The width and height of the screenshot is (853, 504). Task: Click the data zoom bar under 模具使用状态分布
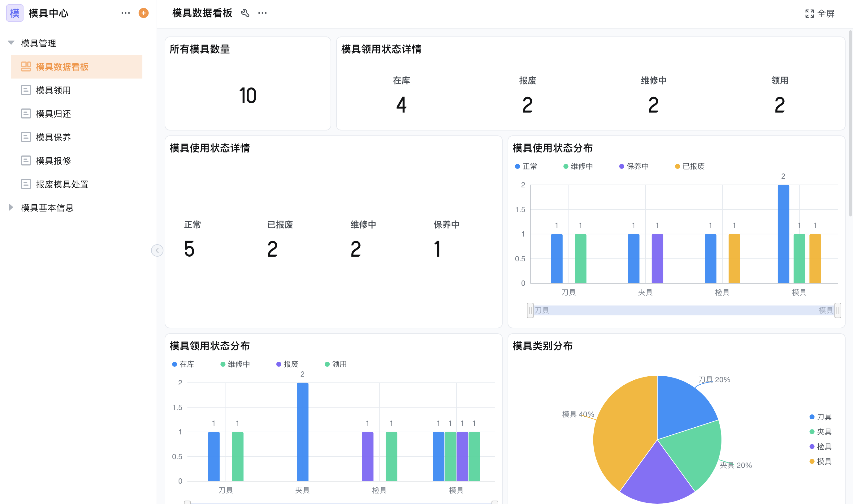tap(684, 310)
